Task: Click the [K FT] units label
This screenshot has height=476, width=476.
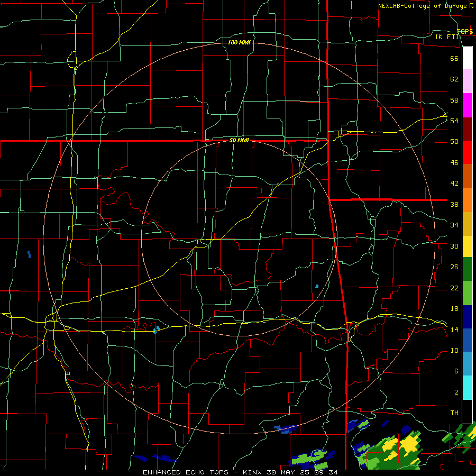Action: [x=447, y=36]
